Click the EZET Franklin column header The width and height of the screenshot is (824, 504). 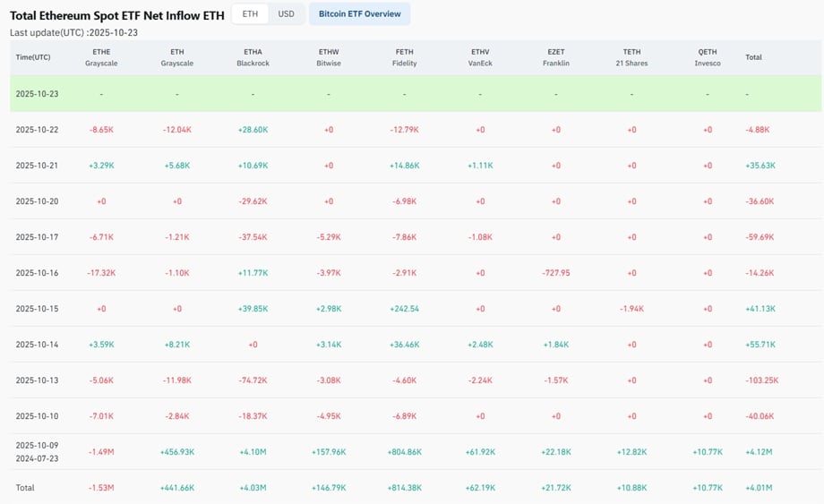(555, 57)
